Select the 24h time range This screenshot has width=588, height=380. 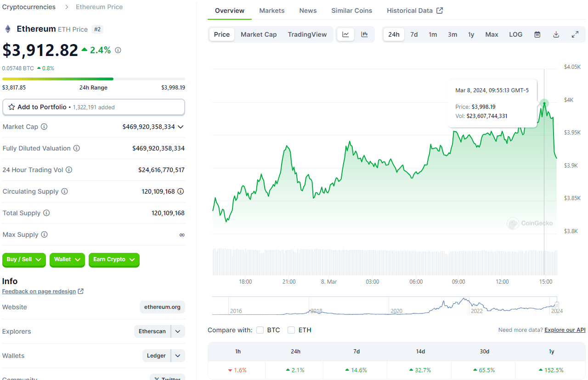tap(394, 34)
